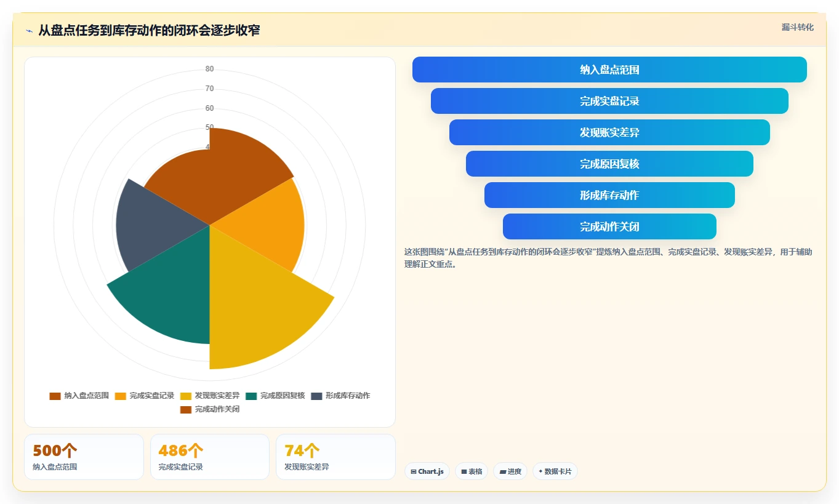839x504 pixels.
Task: Open the 486个 stat card
Action: coord(210,457)
